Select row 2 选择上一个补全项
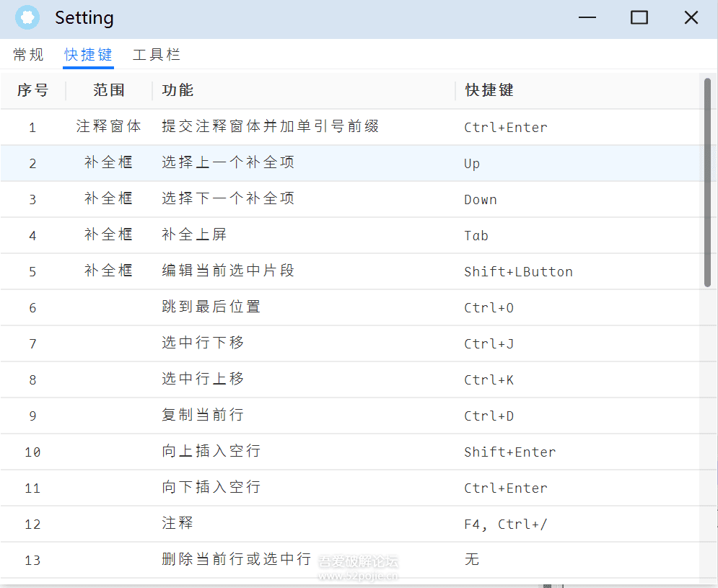This screenshot has height=588, width=718. [228, 163]
